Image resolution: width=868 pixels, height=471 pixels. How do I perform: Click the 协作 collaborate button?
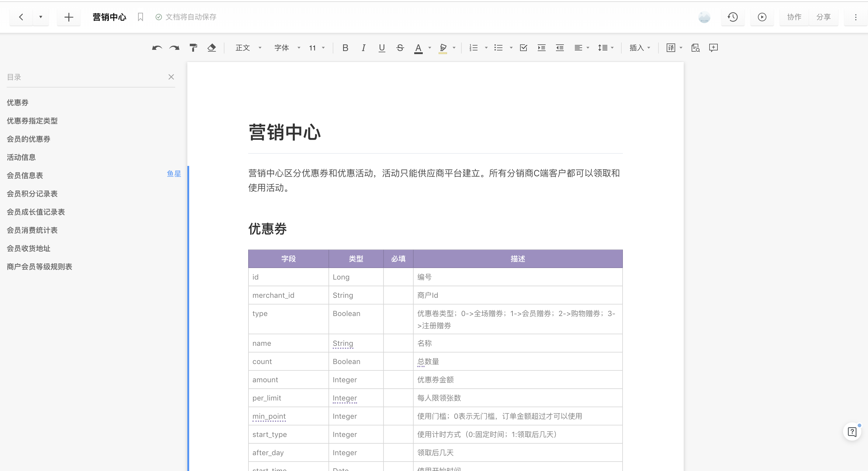[794, 17]
